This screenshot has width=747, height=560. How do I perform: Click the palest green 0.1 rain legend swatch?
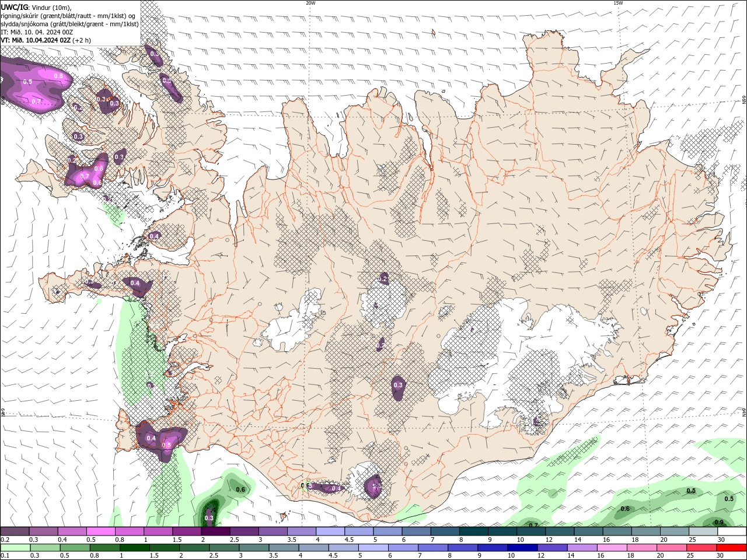click(15, 548)
